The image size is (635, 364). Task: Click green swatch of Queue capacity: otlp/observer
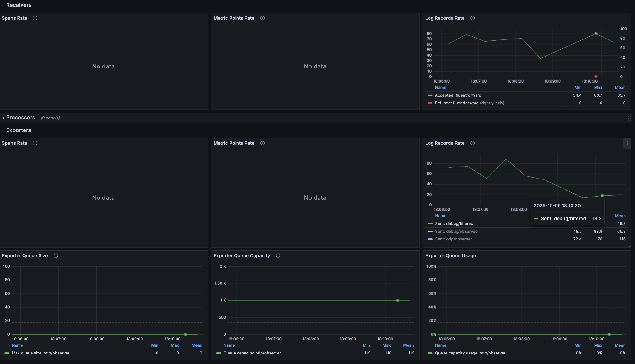218,353
